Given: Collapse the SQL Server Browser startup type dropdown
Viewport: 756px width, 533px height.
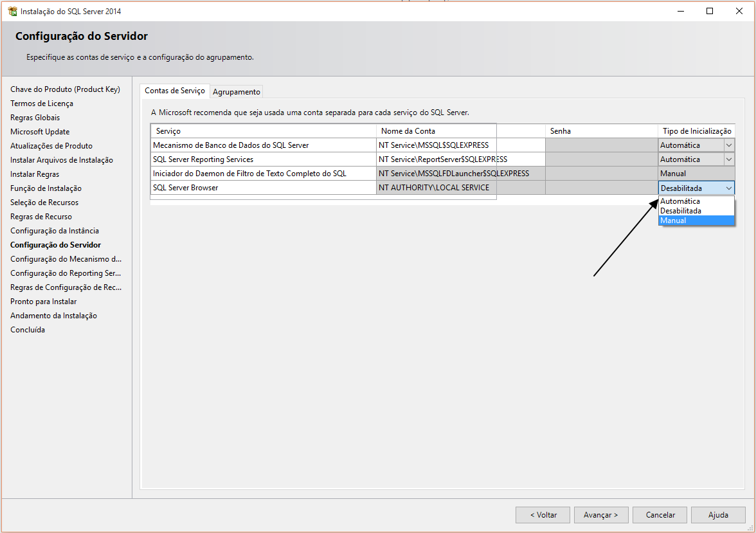Looking at the screenshot, I should [729, 188].
